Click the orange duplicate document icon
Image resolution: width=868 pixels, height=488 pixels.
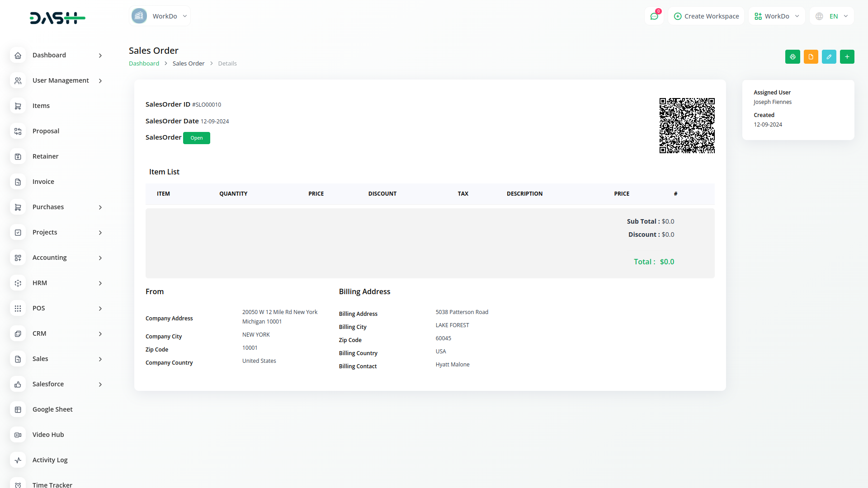click(811, 57)
